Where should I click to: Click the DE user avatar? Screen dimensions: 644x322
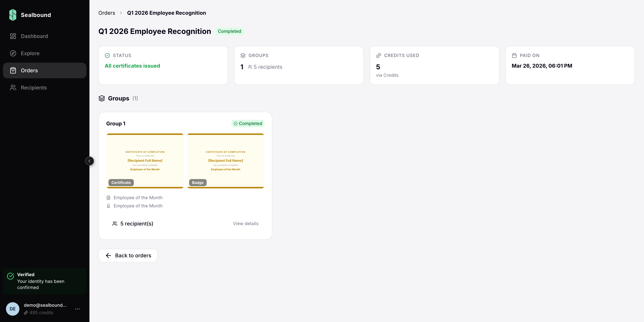[x=12, y=309]
